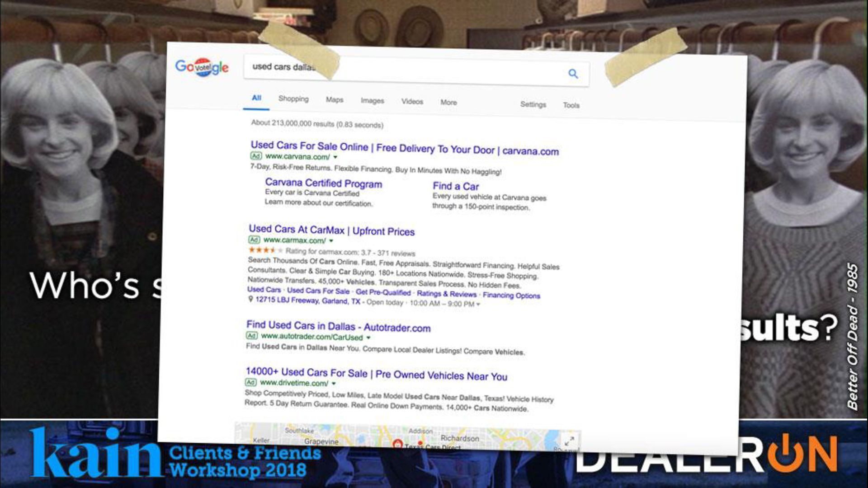Open the CarMax 'Used Cars' sitelink
Viewport: 868px width, 488px height.
click(264, 290)
